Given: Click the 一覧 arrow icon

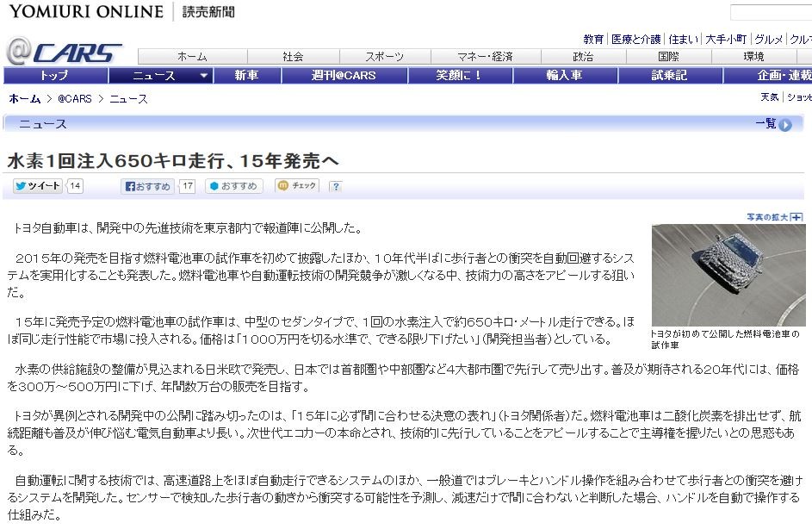Looking at the screenshot, I should click(x=785, y=125).
